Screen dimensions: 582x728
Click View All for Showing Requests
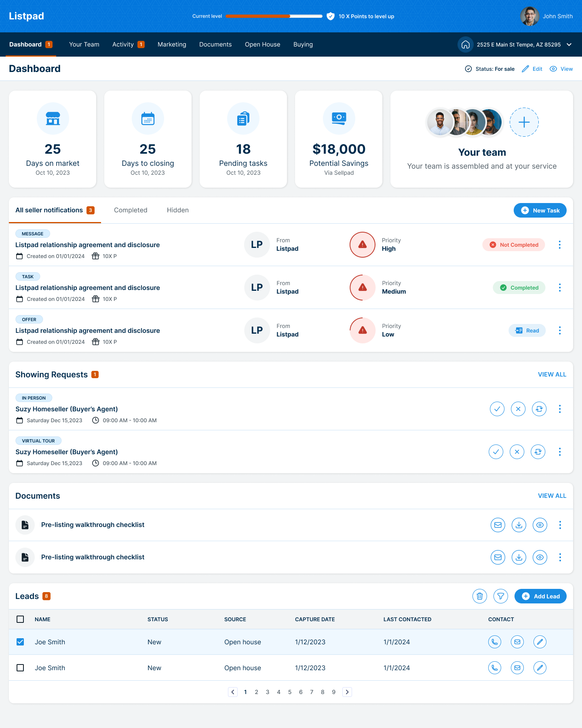(x=552, y=375)
